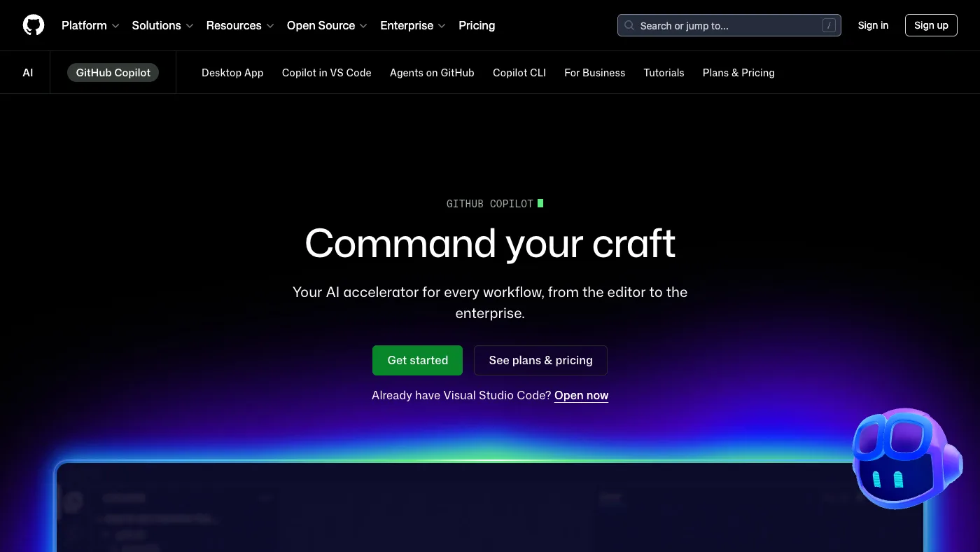Click the blurred editor preview window

pos(490,506)
